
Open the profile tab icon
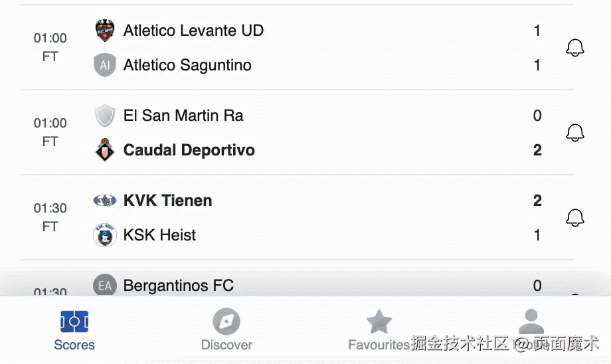point(531,323)
